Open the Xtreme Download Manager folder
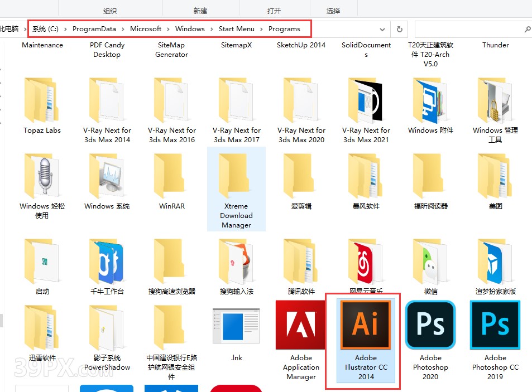This screenshot has width=532, height=392. click(236, 178)
